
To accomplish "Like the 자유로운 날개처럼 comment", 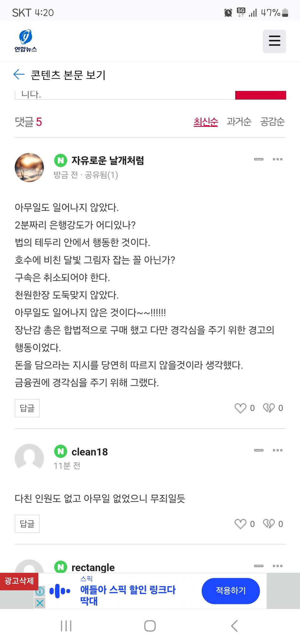I will pyautogui.click(x=241, y=408).
